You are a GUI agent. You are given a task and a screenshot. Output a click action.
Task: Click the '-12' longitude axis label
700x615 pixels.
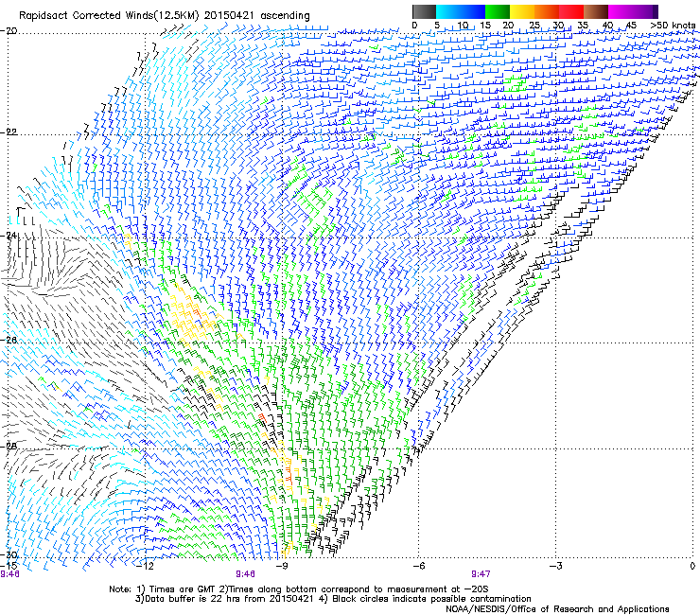point(146,566)
